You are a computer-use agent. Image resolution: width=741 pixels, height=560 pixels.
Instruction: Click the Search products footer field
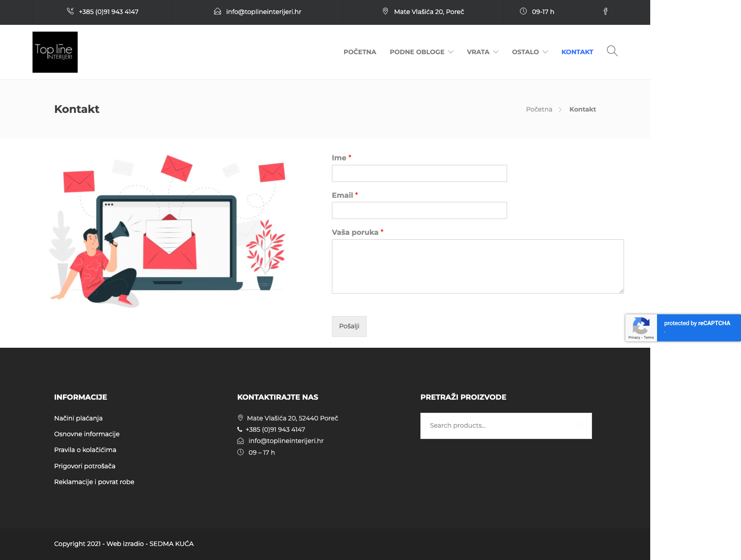click(506, 426)
